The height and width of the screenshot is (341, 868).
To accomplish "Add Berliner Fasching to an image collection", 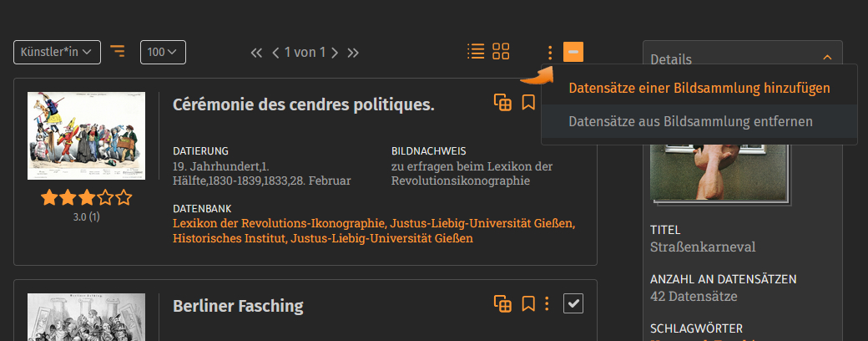I will (x=502, y=303).
